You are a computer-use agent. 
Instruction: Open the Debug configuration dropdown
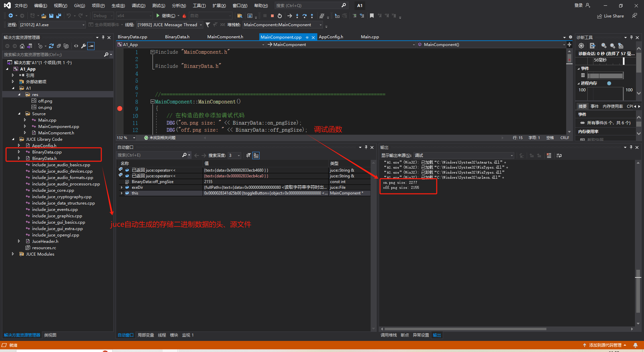click(x=103, y=16)
